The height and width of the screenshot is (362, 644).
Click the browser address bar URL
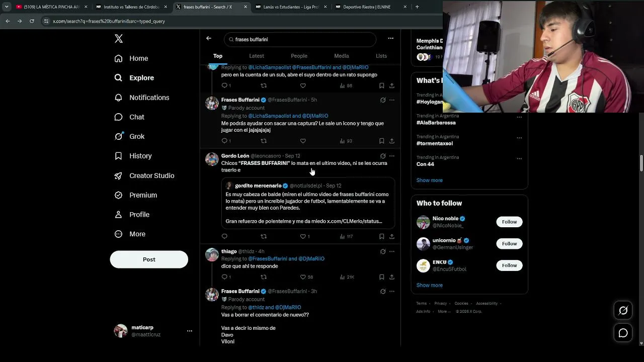109,21
